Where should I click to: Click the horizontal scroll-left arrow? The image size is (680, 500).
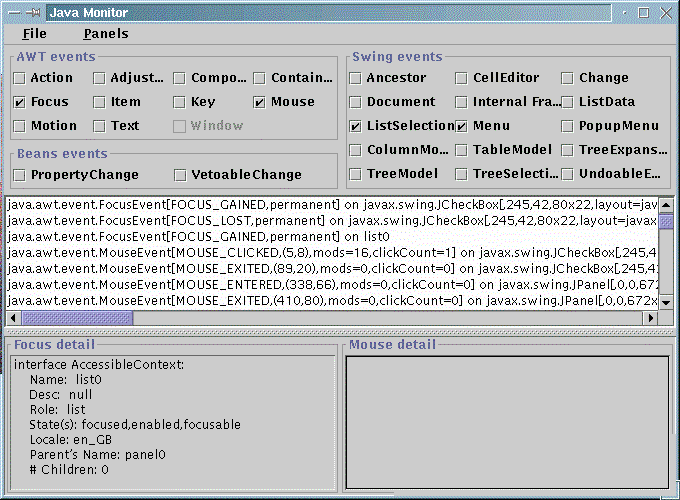[14, 317]
